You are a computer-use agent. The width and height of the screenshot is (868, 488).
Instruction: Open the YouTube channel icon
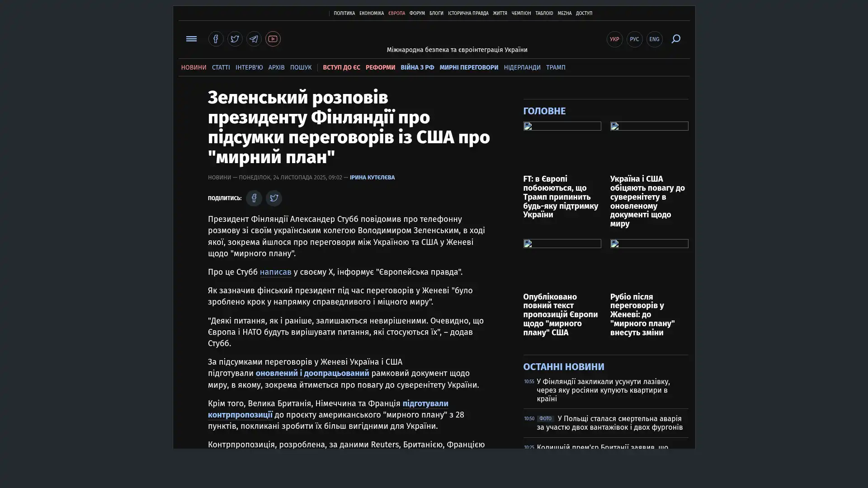tap(273, 39)
